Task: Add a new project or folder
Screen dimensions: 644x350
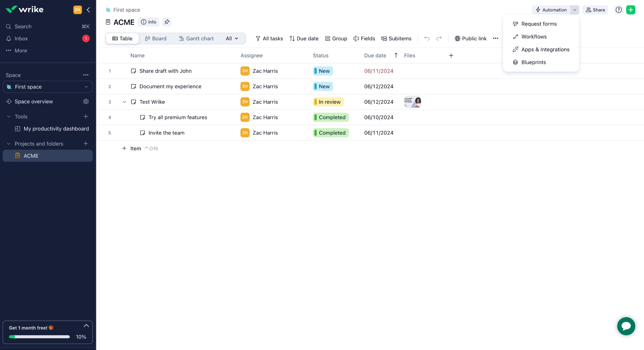Action: (x=86, y=144)
